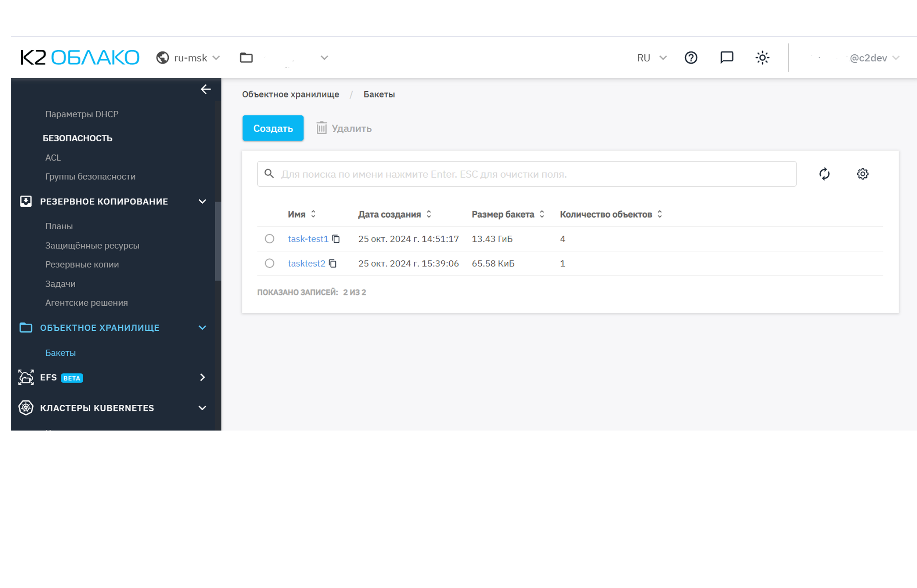Copy tasktest2 bucket name icon

[333, 264]
